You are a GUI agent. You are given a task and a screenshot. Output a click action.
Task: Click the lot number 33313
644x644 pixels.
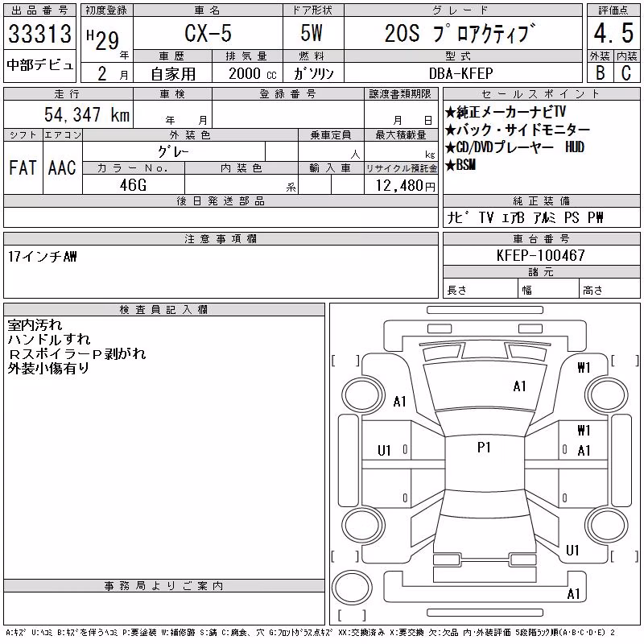pos(39,34)
